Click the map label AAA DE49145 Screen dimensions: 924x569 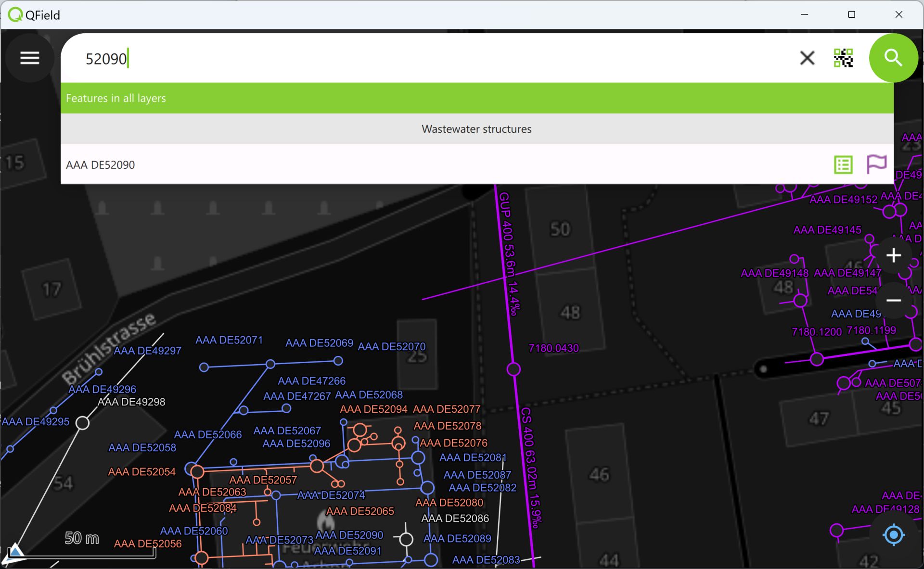click(829, 230)
